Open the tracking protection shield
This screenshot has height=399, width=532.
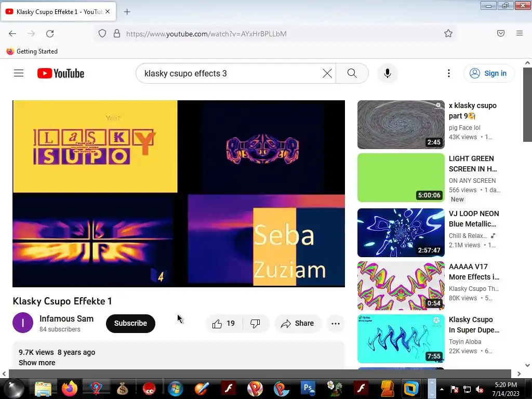pyautogui.click(x=102, y=34)
